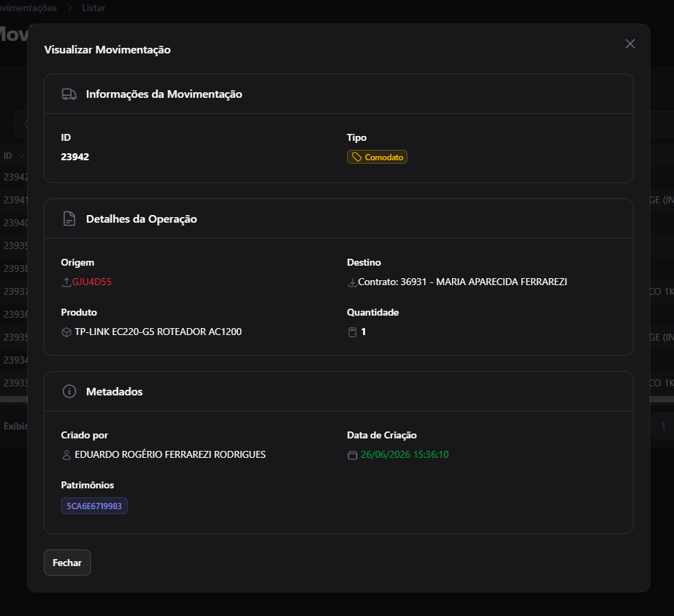This screenshot has height=616, width=674.
Task: Click the calculator icon beside Quantidade value
Action: (x=353, y=332)
